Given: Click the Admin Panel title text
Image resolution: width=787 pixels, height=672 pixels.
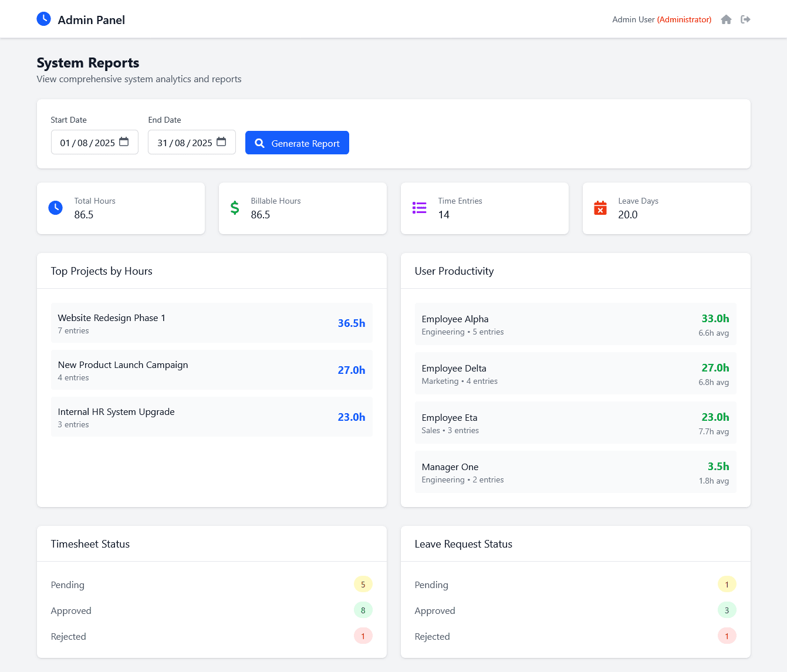Looking at the screenshot, I should click(91, 20).
